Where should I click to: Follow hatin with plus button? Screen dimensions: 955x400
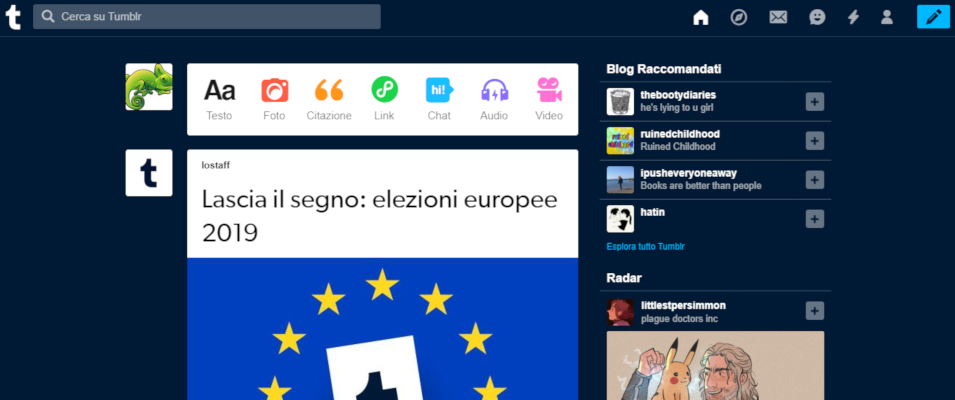(815, 219)
